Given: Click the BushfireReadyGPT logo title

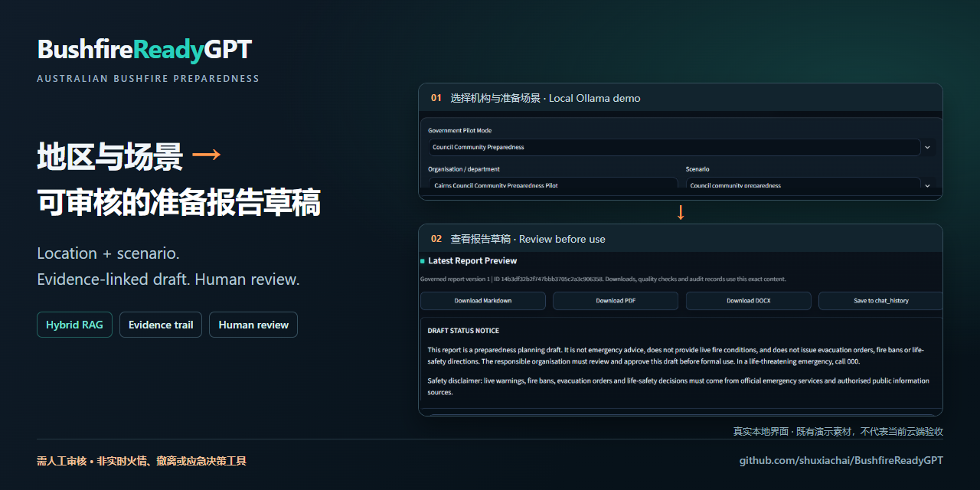Looking at the screenshot, I should click(145, 50).
